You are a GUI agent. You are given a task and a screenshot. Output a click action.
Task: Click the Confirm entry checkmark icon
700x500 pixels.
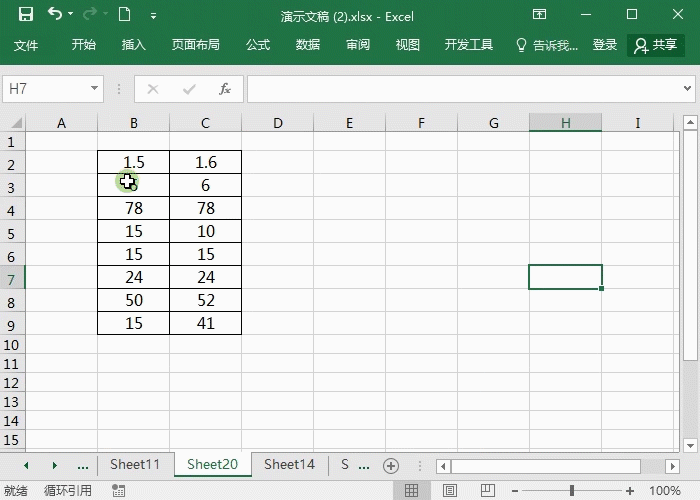pos(189,89)
